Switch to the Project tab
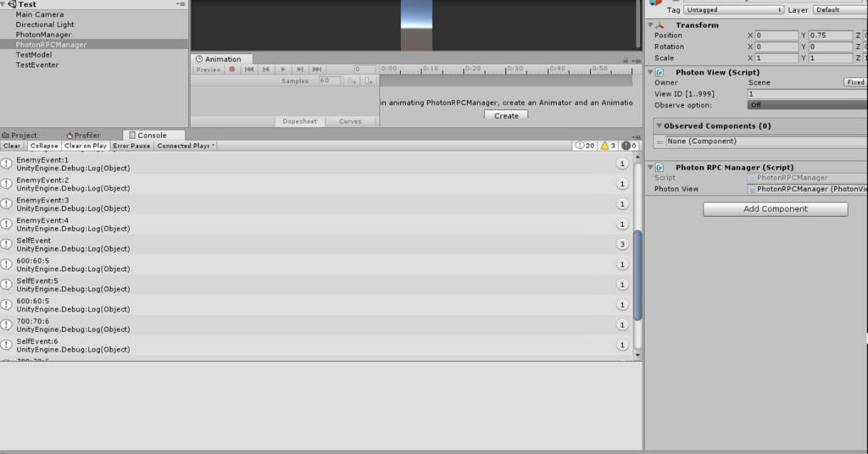This screenshot has height=454, width=868. (19, 136)
